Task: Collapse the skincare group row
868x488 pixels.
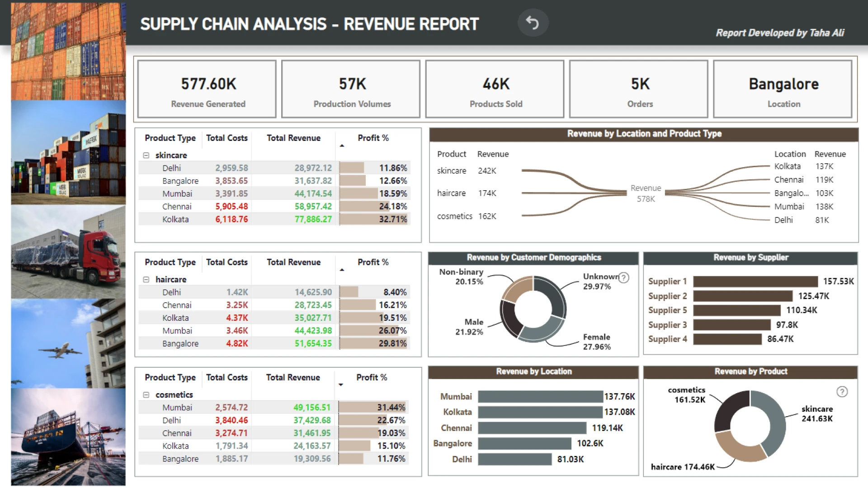Action: pyautogui.click(x=146, y=155)
